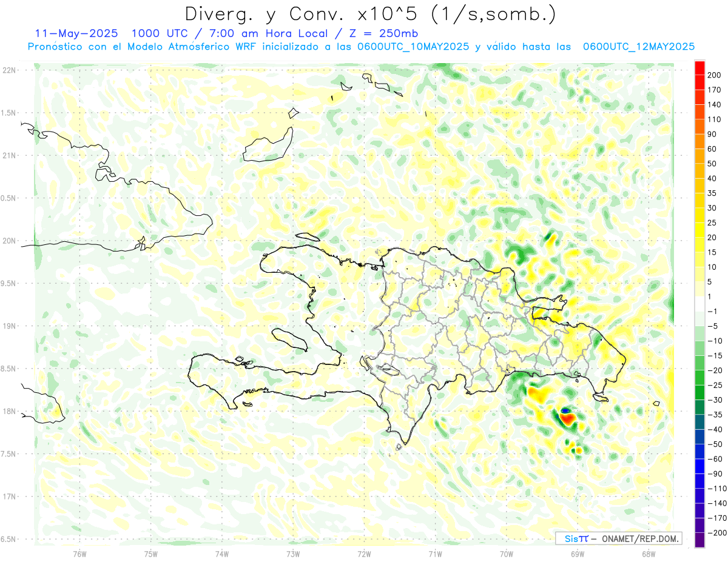Click the '21N' latitude label
728x562 pixels.
[8, 155]
